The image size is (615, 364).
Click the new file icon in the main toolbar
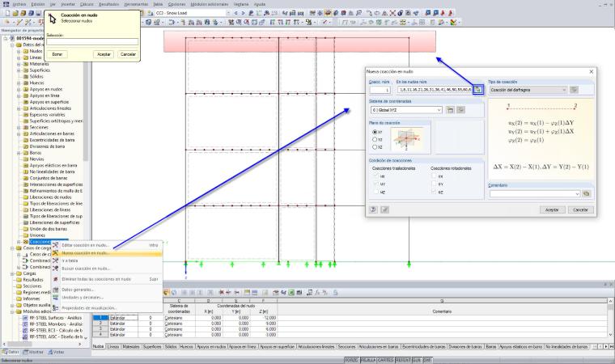click(x=7, y=13)
